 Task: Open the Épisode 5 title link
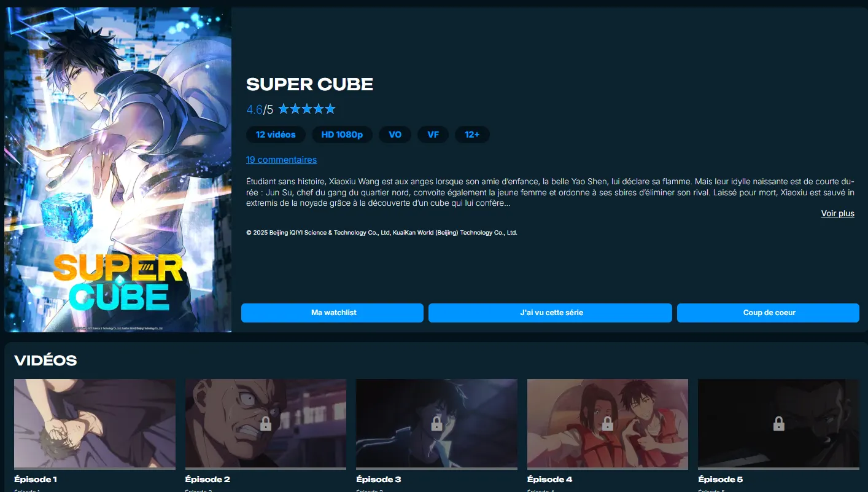click(721, 479)
